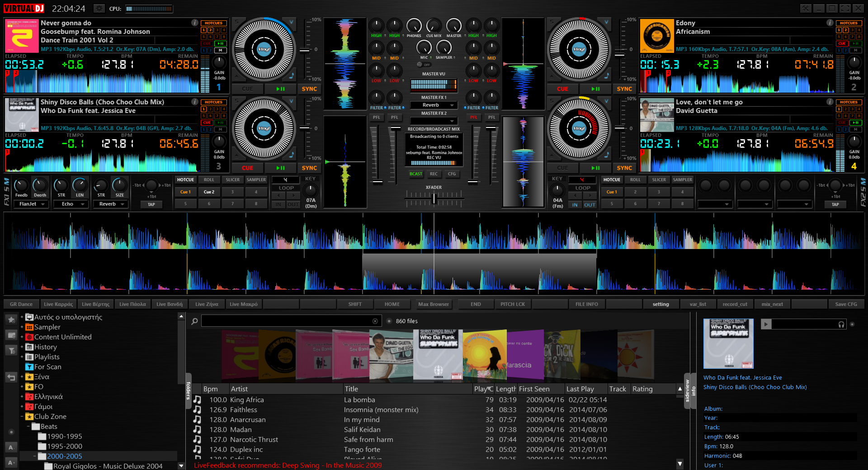Toggle the red PFL button in the mixer
The image size is (868, 470).
click(x=473, y=117)
